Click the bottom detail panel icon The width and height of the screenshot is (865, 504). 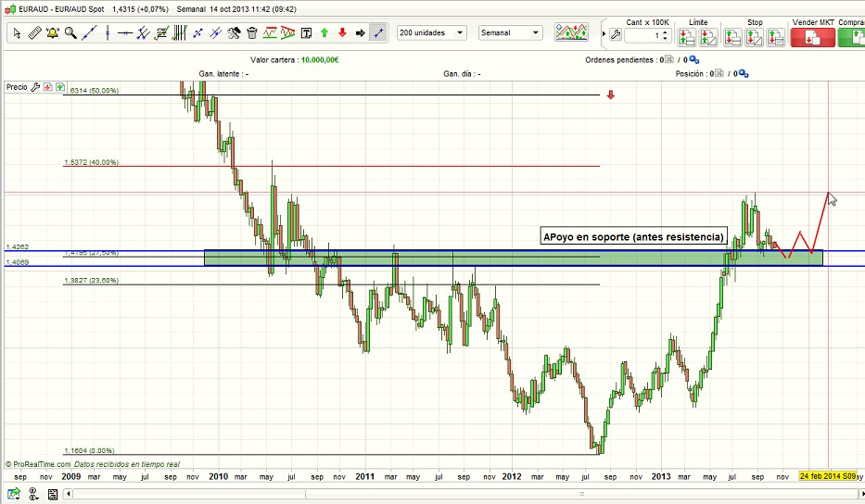pyautogui.click(x=53, y=494)
